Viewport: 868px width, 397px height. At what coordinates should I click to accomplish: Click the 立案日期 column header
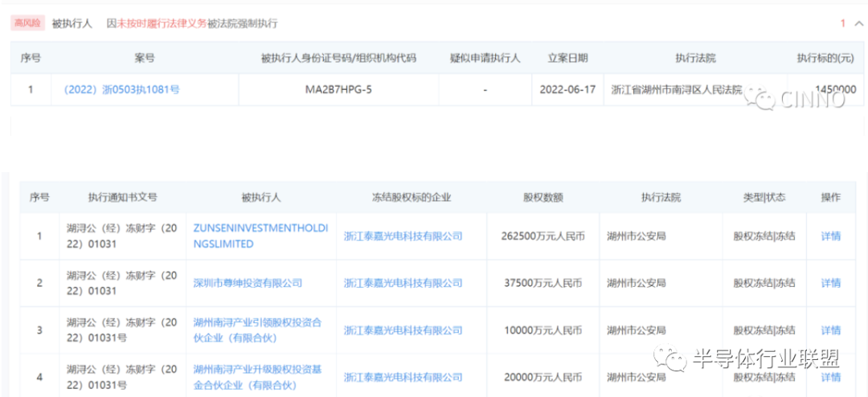click(x=568, y=58)
